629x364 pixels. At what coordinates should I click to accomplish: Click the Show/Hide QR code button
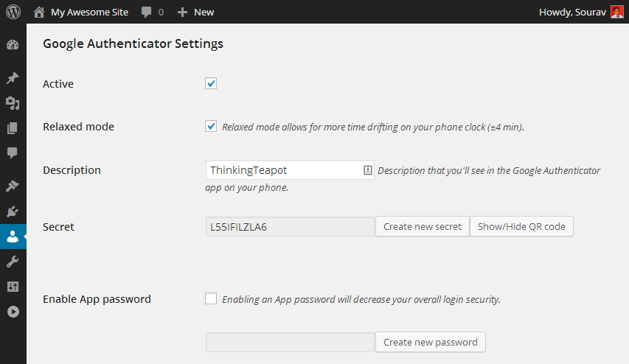coord(521,226)
